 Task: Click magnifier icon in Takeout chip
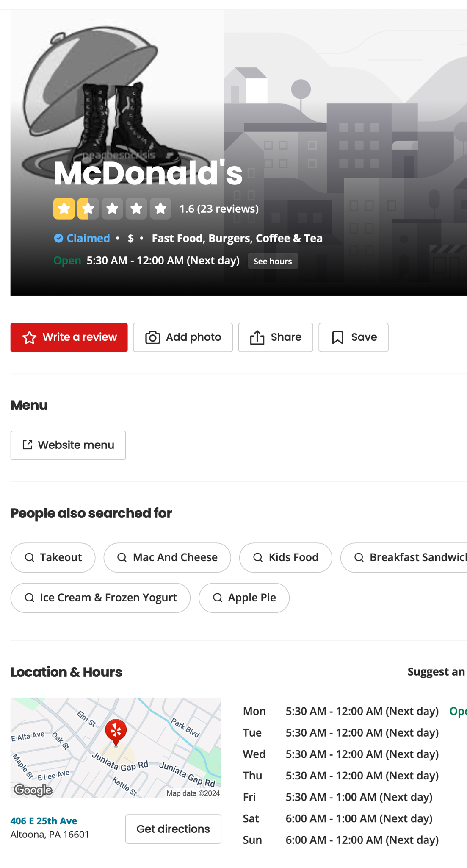point(30,558)
